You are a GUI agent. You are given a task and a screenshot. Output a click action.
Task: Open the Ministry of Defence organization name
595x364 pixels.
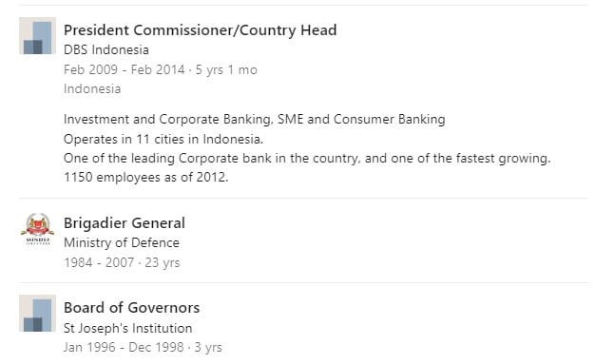click(x=122, y=243)
